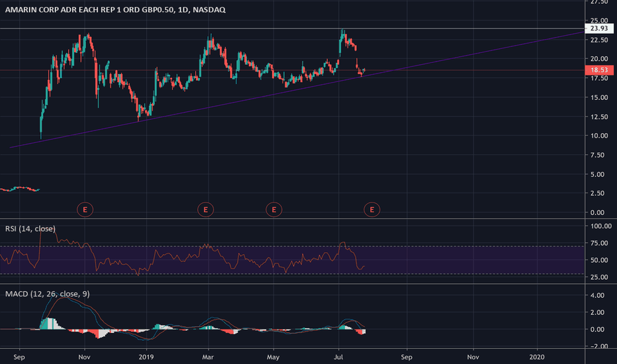Click the earnings marker near November 2018
Viewport: 617px width, 364px height.
tap(85, 210)
